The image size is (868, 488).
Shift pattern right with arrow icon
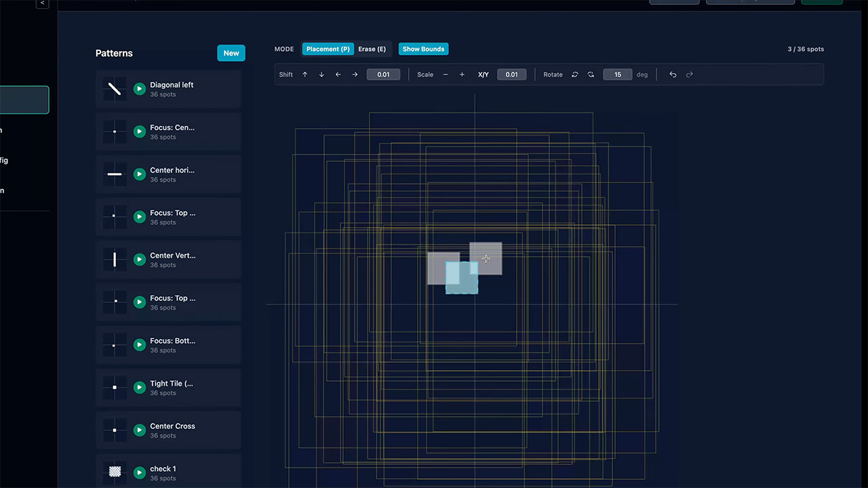click(355, 75)
